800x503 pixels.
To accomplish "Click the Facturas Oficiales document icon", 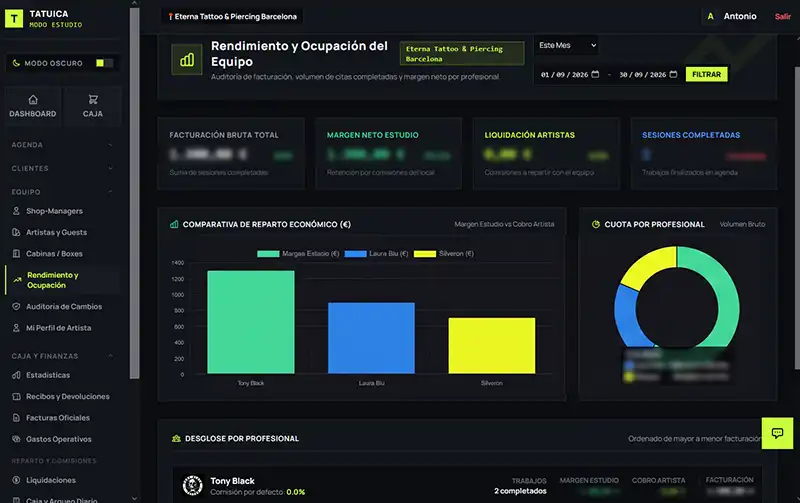I will pyautogui.click(x=16, y=418).
